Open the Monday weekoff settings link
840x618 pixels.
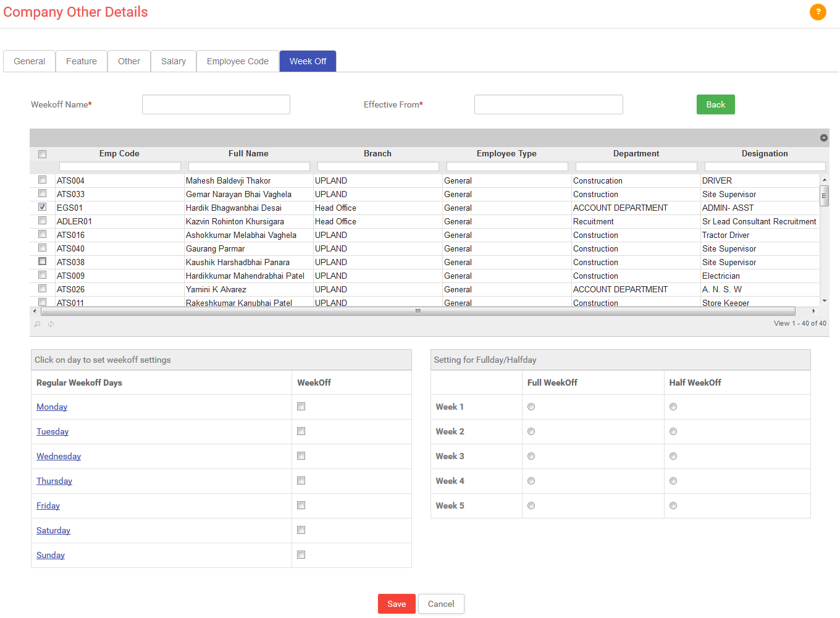(x=52, y=407)
